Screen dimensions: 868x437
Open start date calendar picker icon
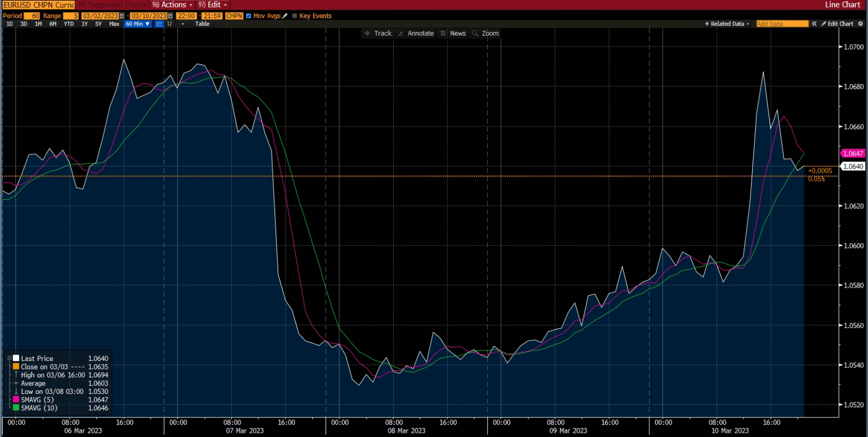pos(122,16)
